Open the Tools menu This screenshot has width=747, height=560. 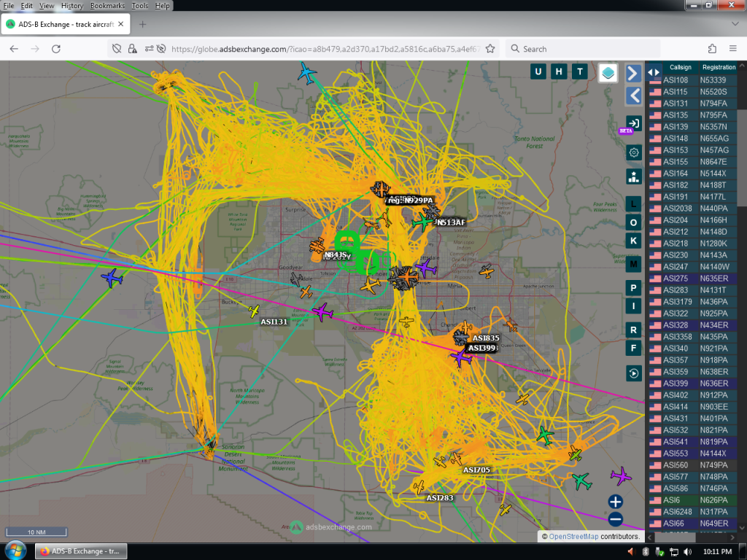pyautogui.click(x=139, y=6)
